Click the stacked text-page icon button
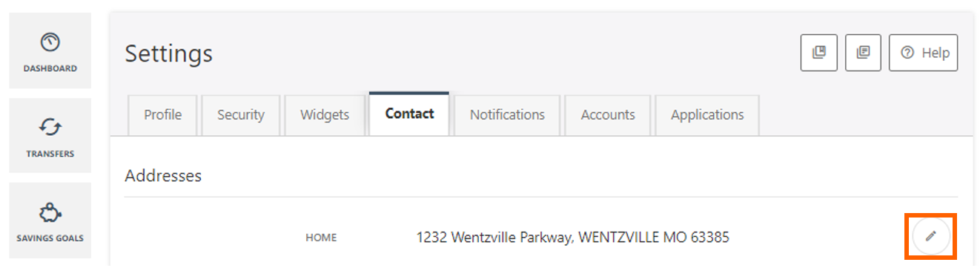The height and width of the screenshot is (268, 980). coord(863,53)
